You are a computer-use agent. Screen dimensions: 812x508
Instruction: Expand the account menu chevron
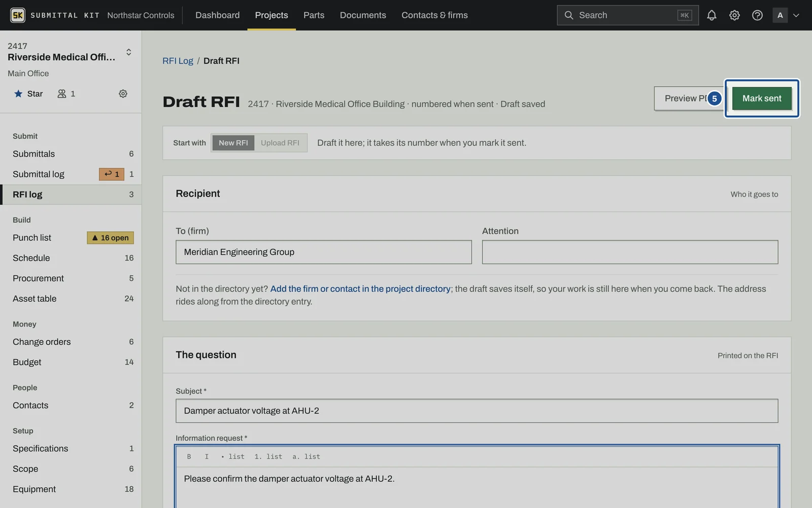(796, 15)
